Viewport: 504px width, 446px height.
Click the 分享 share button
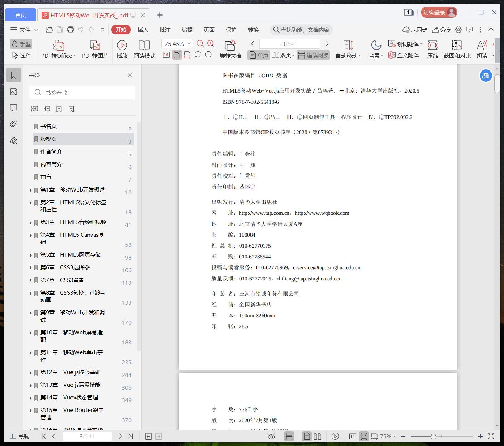(x=442, y=30)
